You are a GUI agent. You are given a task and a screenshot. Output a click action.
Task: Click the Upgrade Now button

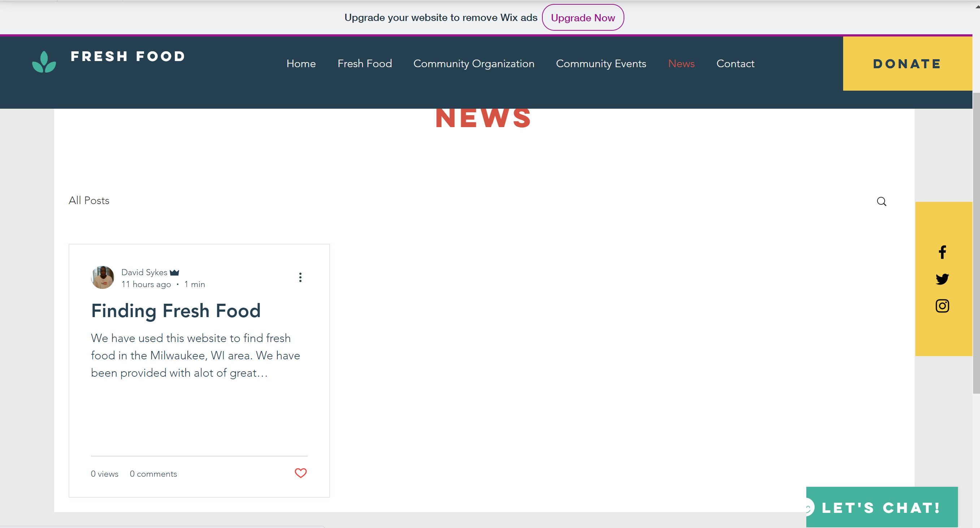coord(582,17)
